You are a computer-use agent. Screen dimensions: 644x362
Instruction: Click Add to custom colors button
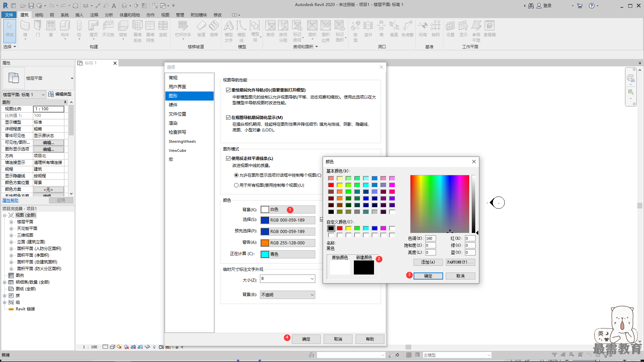[428, 262]
